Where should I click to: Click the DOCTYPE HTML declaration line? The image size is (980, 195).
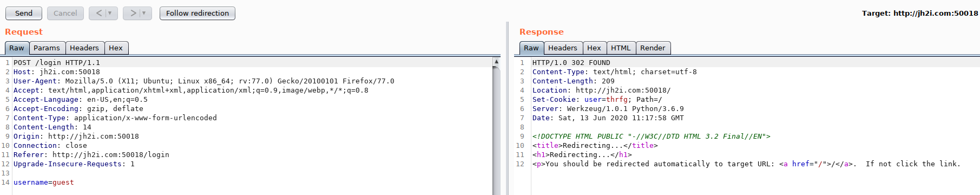click(652, 136)
